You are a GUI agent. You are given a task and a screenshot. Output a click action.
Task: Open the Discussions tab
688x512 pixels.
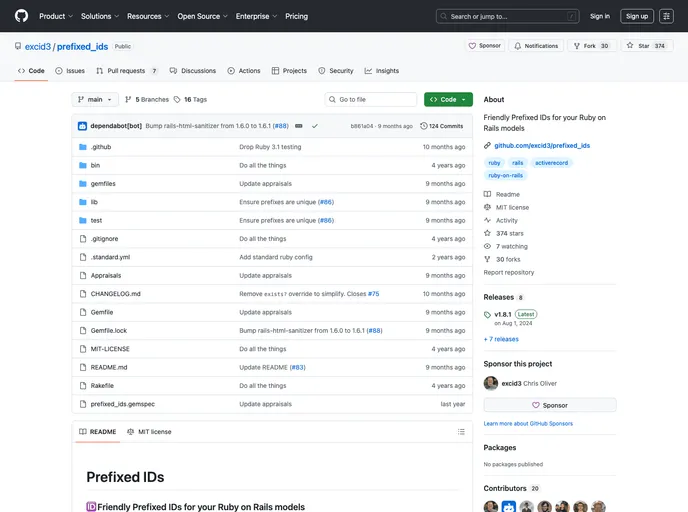[x=193, y=71]
